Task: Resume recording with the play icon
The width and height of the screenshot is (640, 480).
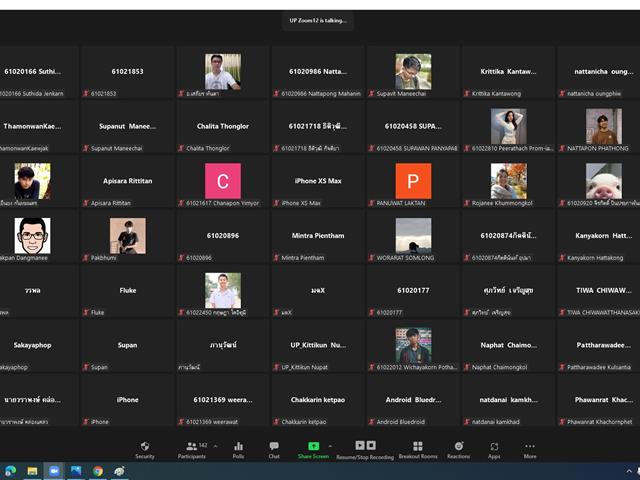Action: tap(360, 445)
